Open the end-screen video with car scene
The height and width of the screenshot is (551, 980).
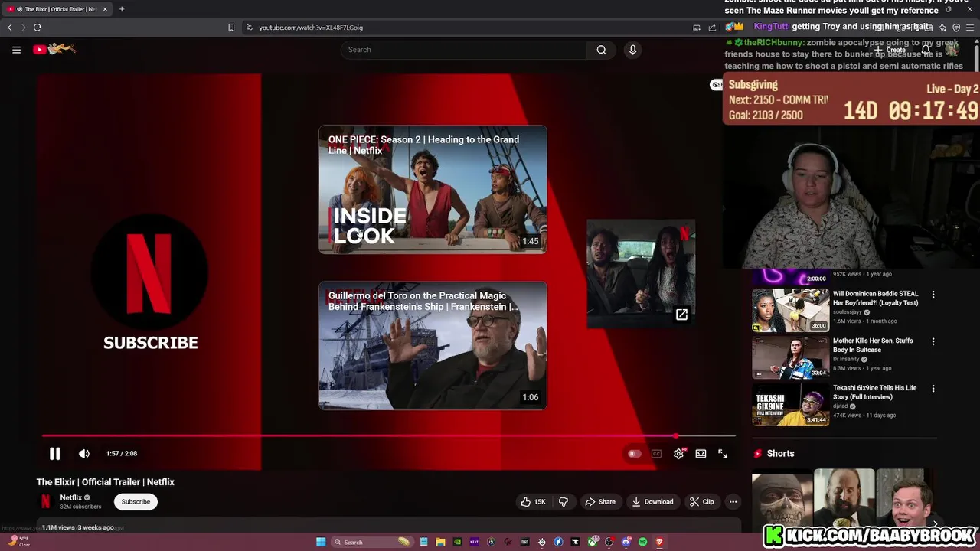coord(641,274)
